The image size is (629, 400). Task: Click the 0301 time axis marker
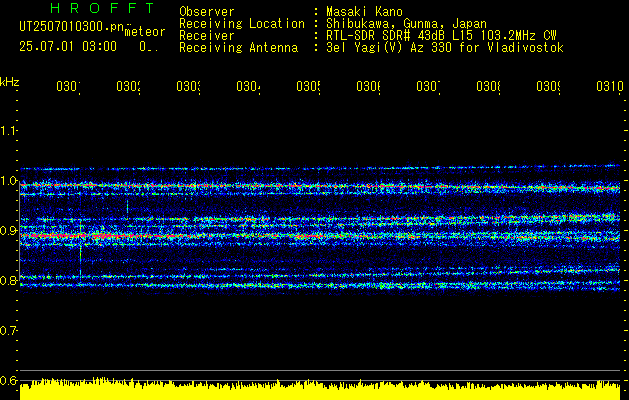click(x=68, y=86)
